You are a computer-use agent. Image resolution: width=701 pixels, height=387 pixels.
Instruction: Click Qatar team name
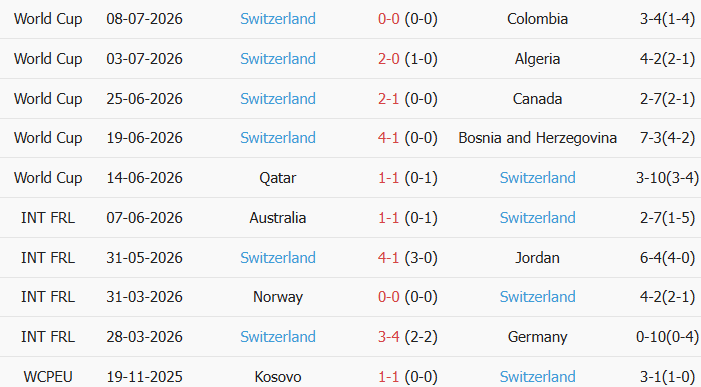278,178
